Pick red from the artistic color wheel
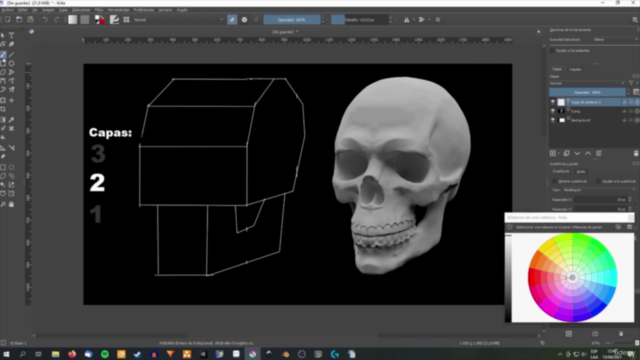Screen dimensions: 640x360 point(532,278)
